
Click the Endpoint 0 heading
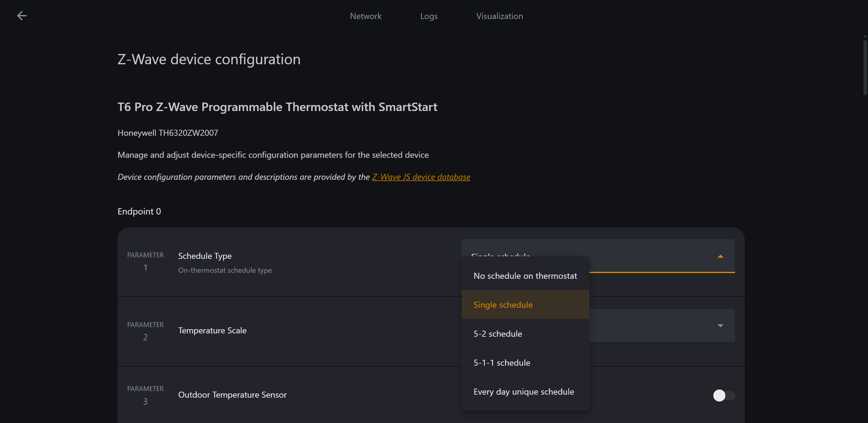tap(139, 211)
